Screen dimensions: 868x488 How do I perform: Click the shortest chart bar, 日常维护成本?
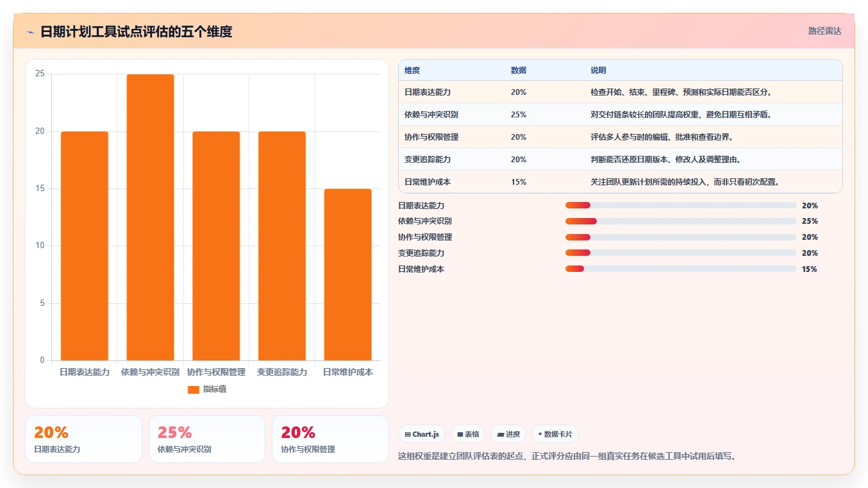tap(347, 274)
